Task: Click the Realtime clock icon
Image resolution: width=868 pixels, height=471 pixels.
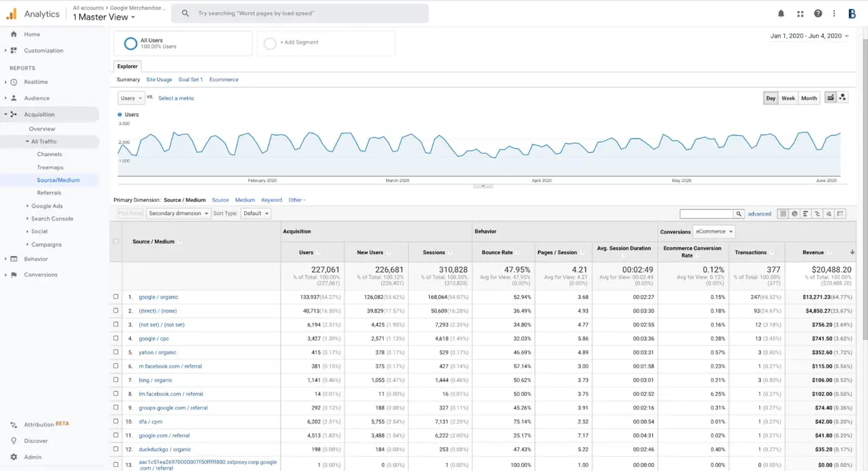Action: (x=14, y=82)
